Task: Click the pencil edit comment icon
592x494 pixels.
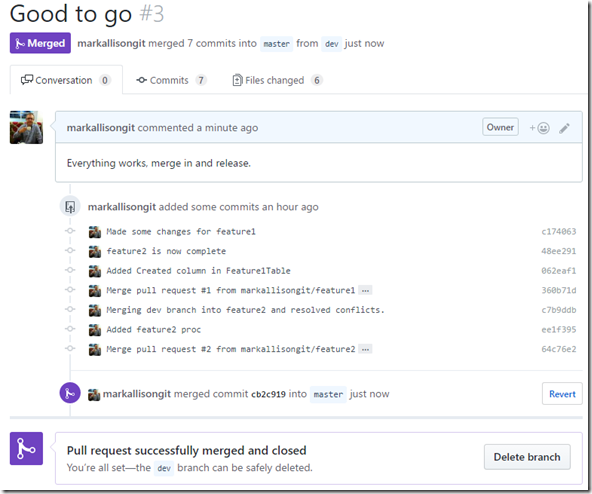Action: coord(564,128)
